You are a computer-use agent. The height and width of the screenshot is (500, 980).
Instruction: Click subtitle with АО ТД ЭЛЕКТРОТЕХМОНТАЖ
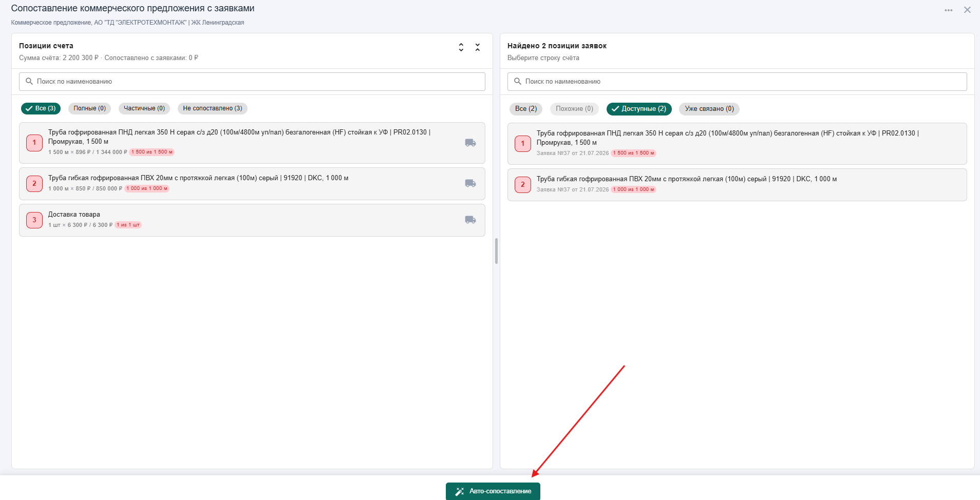(127, 23)
